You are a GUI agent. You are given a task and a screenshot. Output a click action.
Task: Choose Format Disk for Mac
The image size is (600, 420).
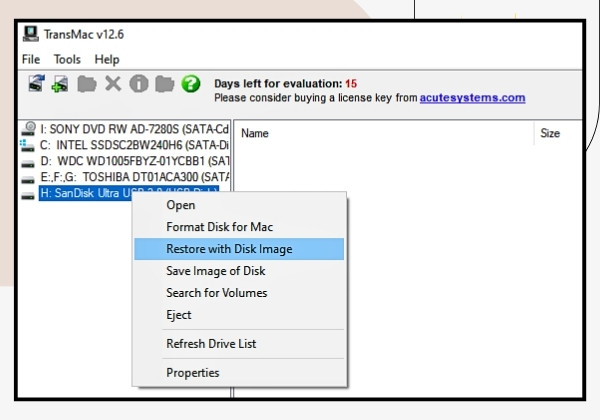pos(239,227)
